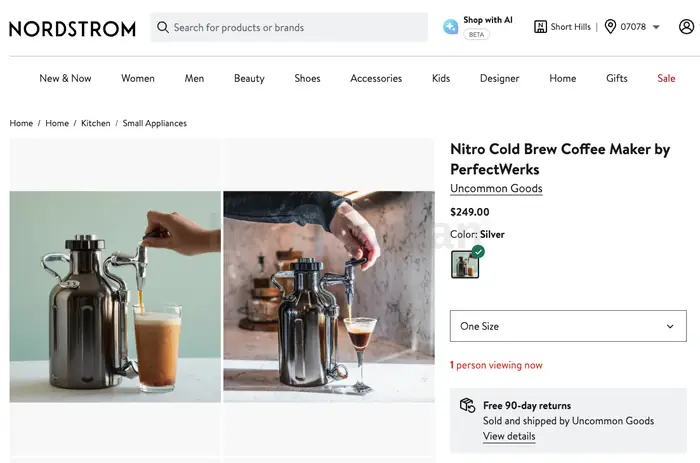Open the Sale menu
The width and height of the screenshot is (700, 463).
click(x=666, y=78)
